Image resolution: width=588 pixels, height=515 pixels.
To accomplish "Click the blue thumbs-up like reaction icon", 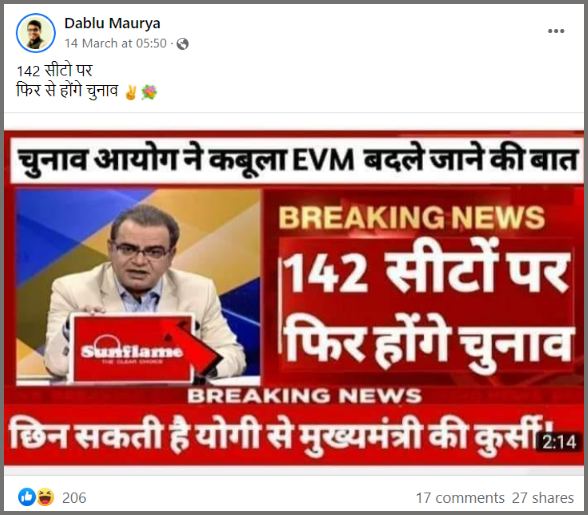I will click(27, 497).
